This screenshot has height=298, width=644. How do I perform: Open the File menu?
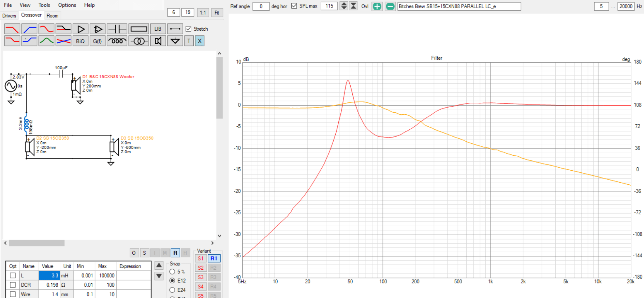pyautogui.click(x=8, y=5)
